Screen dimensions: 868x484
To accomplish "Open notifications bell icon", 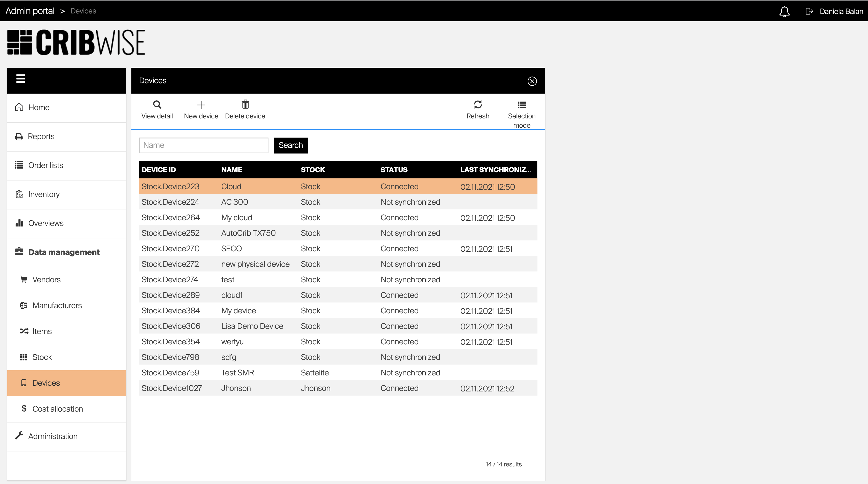I will point(784,11).
